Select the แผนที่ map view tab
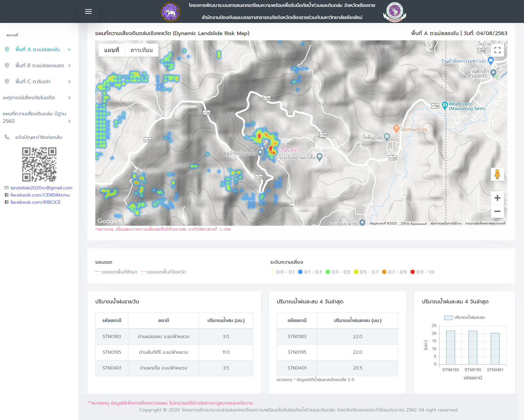 click(x=112, y=50)
